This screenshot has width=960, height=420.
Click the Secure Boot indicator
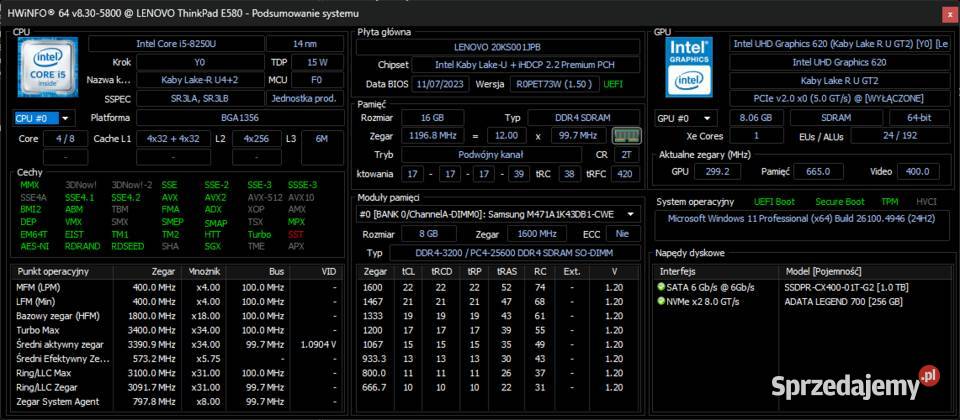tap(839, 201)
